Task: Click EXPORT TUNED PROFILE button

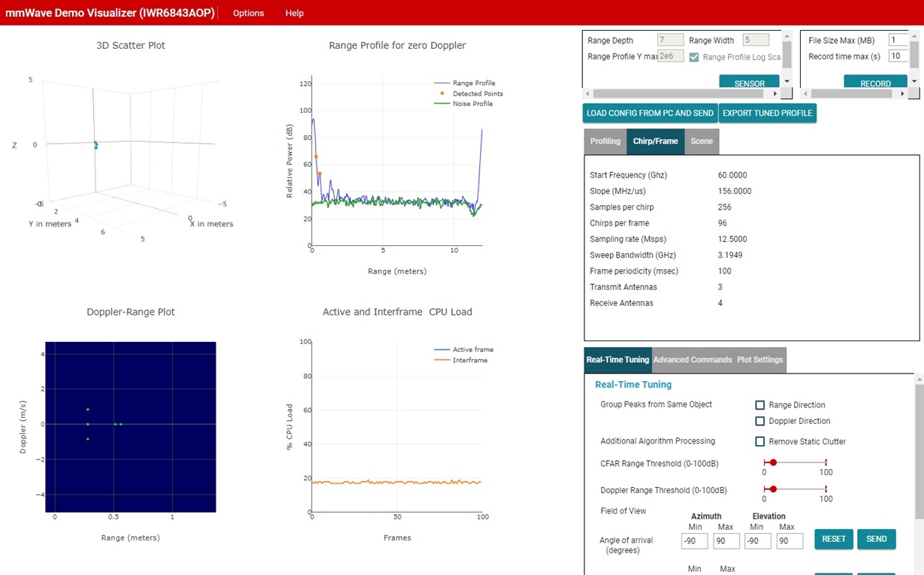Action: tap(767, 113)
